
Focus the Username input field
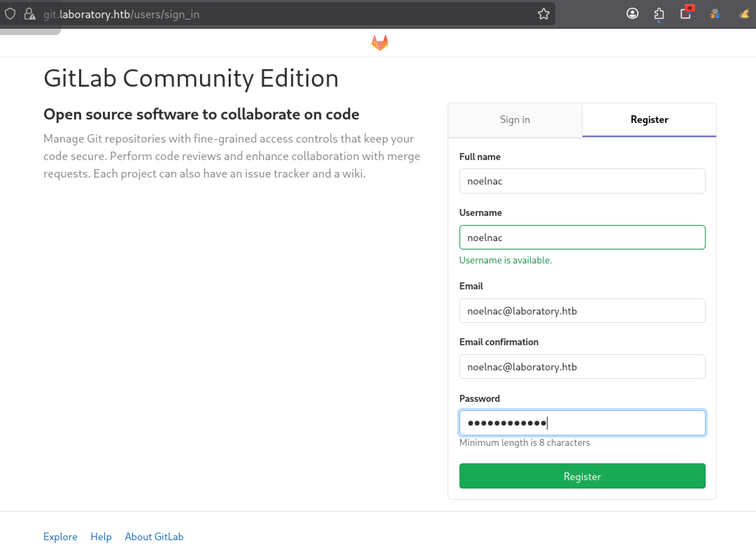click(x=582, y=237)
